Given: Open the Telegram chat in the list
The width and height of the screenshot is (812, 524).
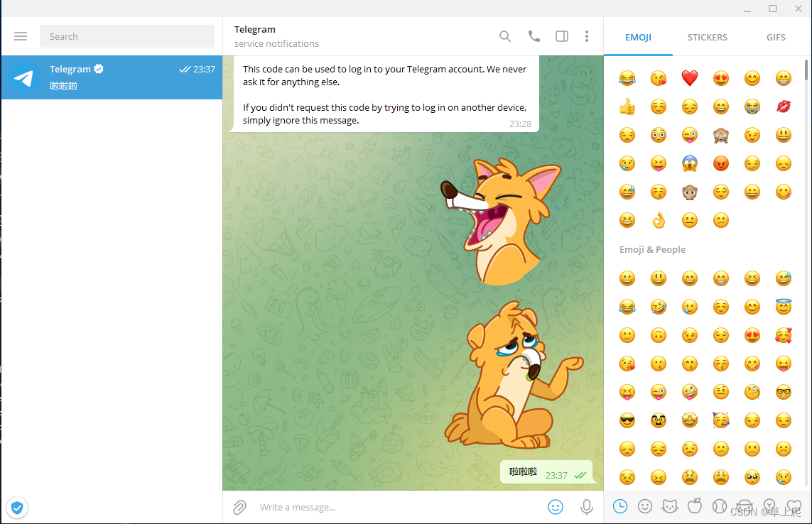Looking at the screenshot, I should coord(112,77).
